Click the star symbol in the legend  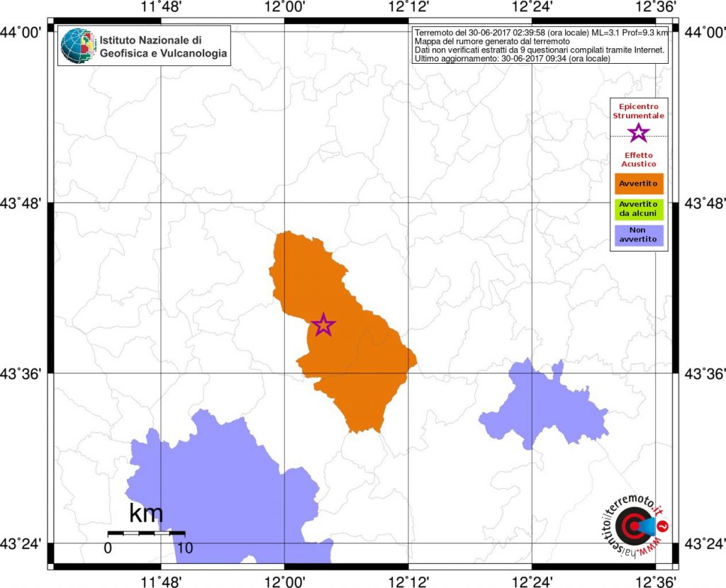(639, 132)
